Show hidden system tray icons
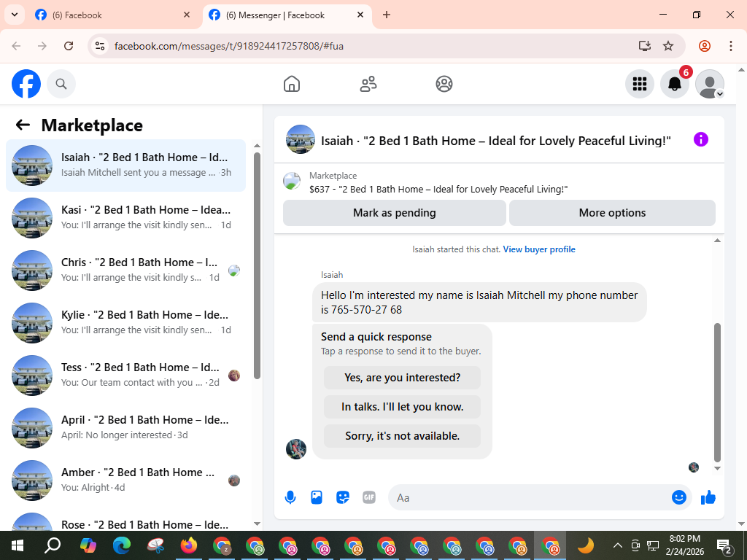The image size is (747, 560). click(617, 545)
